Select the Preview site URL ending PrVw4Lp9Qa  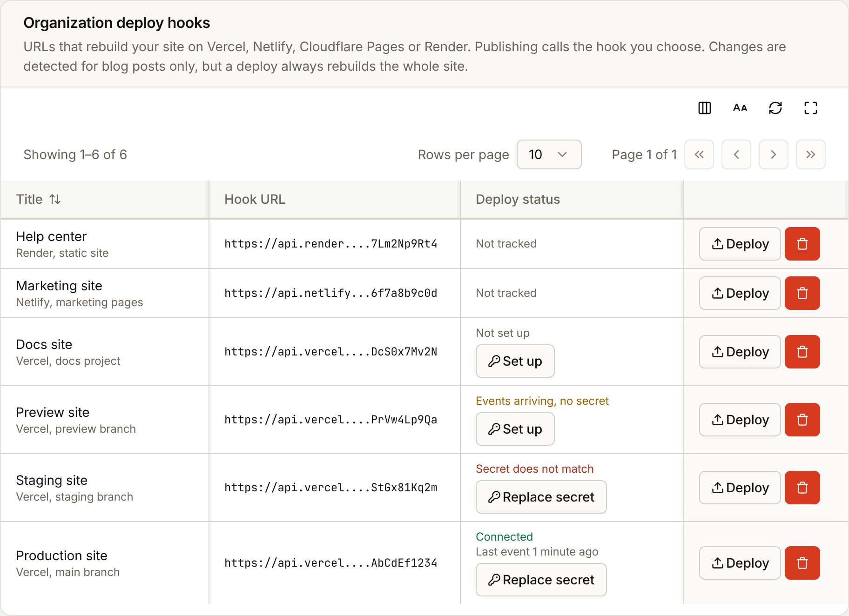[x=331, y=420]
